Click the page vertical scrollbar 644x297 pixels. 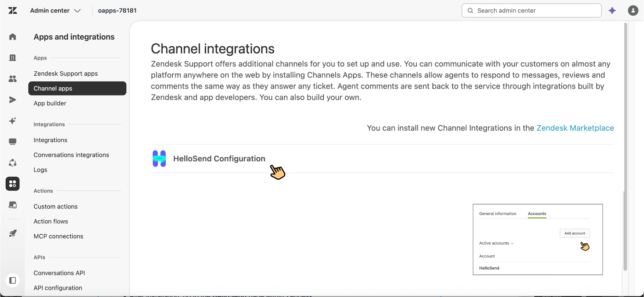(x=625, y=146)
